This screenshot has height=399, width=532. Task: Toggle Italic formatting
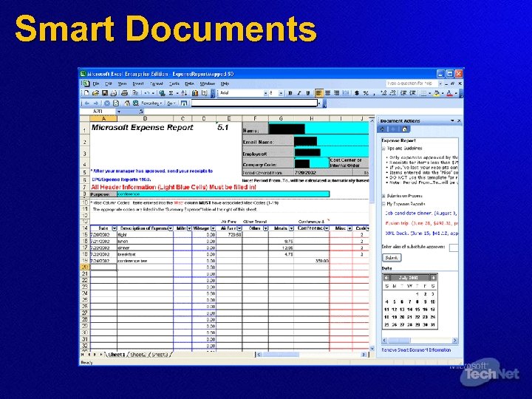tap(299, 93)
